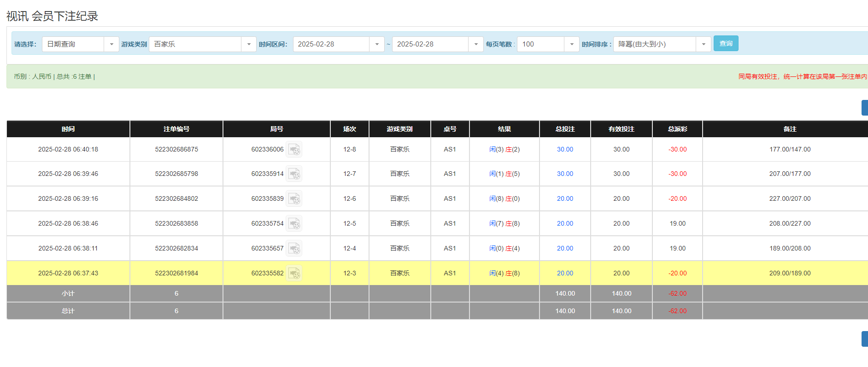Expand the start date 2025-02-28 dropdown
Viewport: 868px width, 367px height.
pos(376,44)
